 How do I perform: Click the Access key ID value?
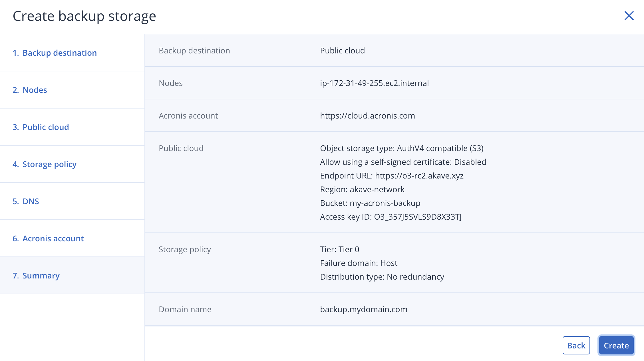(x=391, y=217)
